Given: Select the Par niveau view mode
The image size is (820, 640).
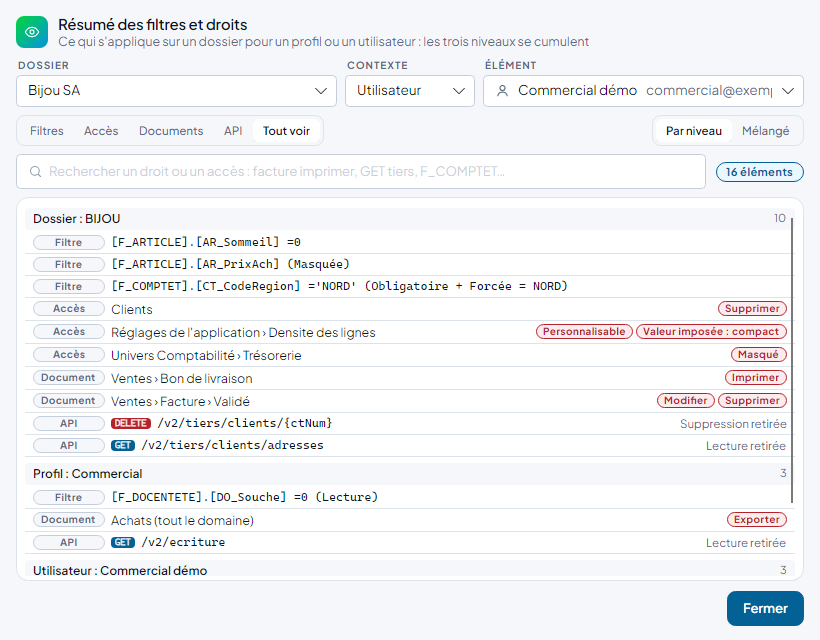Looking at the screenshot, I should pos(693,131).
